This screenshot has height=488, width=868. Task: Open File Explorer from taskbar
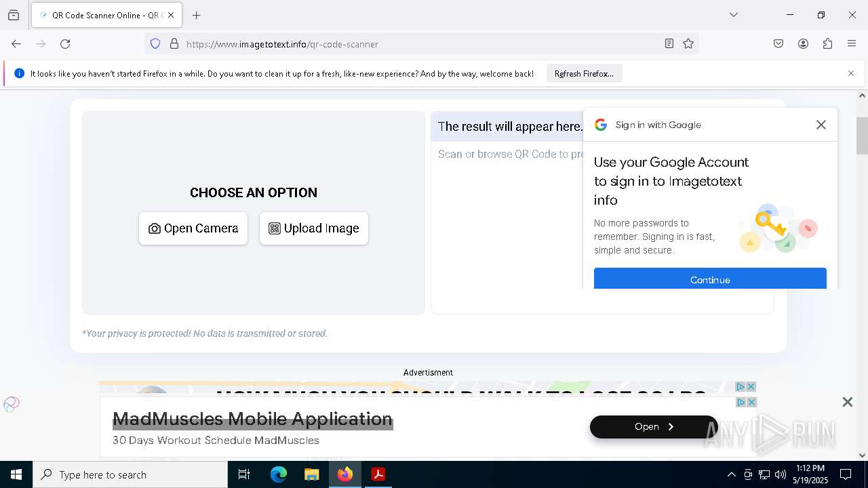click(x=311, y=474)
